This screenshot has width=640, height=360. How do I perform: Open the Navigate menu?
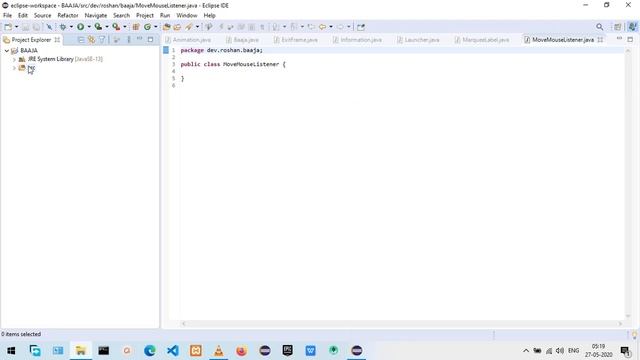pos(96,16)
